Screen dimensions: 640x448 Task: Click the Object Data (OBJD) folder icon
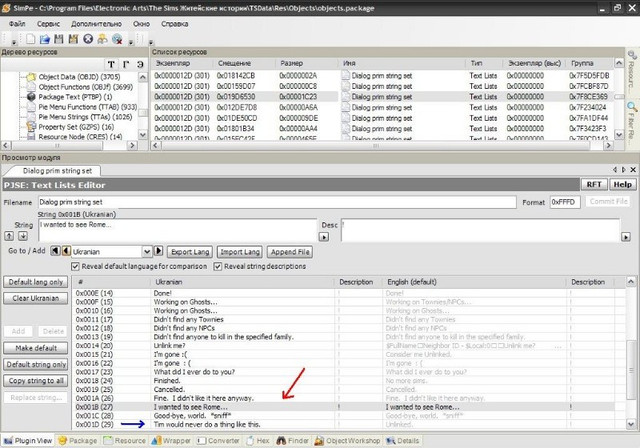click(31, 77)
